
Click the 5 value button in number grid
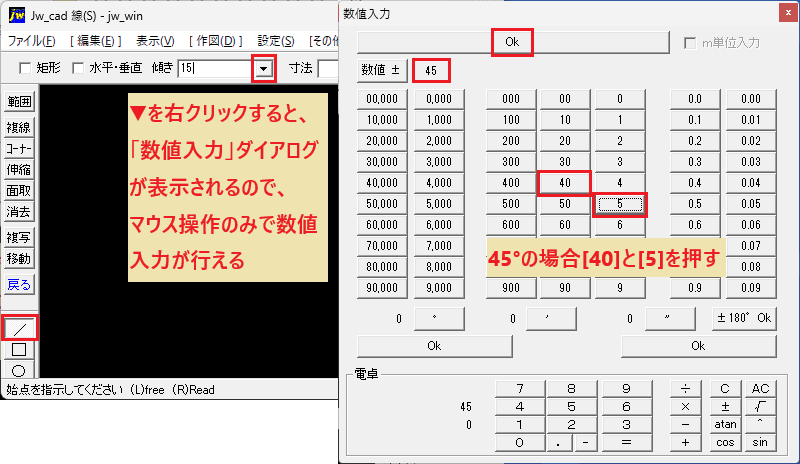620,204
